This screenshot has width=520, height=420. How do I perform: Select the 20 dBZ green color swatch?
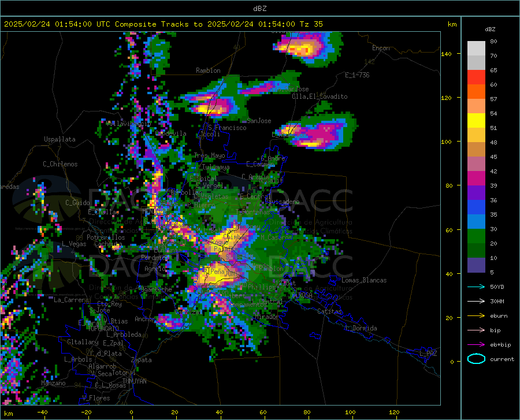point(476,236)
